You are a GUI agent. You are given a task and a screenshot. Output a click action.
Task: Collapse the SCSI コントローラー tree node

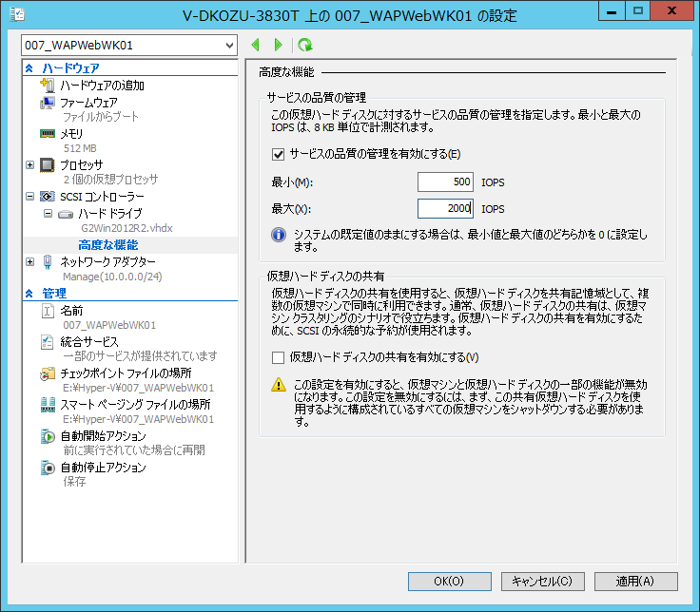[x=29, y=197]
